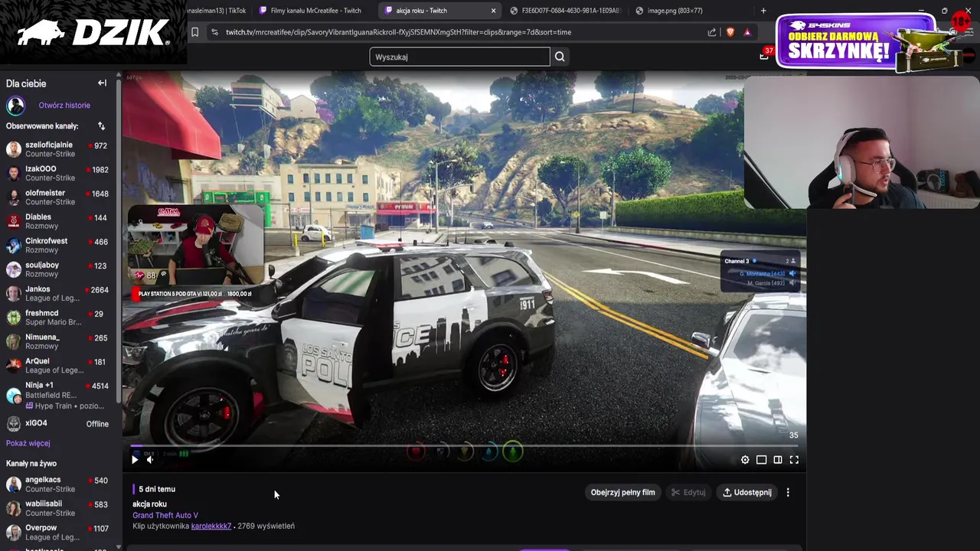Open Jankos channel in sidebar
This screenshot has height=551, width=980.
tap(58, 294)
